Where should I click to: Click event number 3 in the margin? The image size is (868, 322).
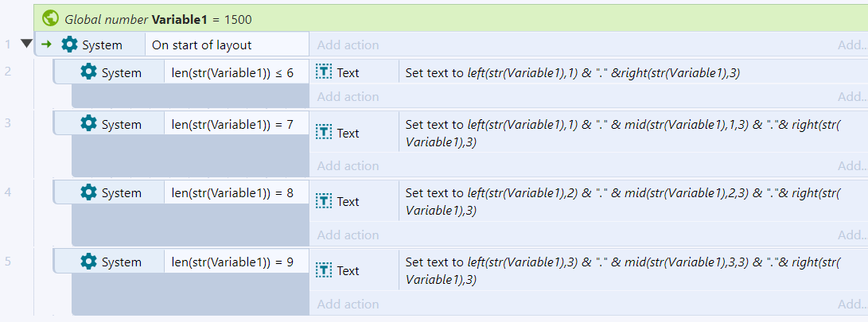click(8, 122)
